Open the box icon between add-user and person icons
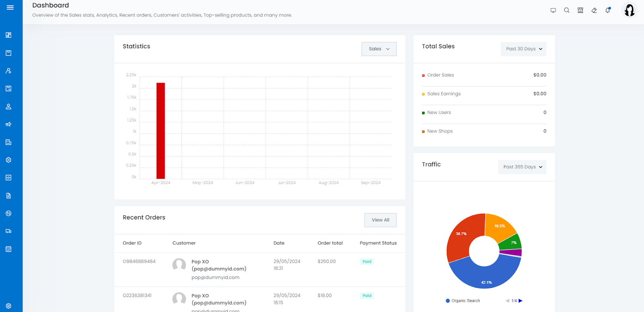 [x=8, y=89]
